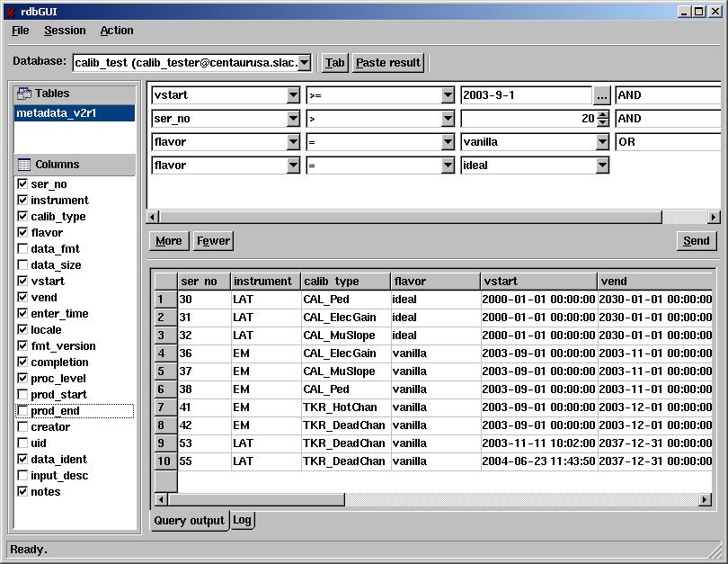
Task: Click the Paste result button
Action: (387, 63)
